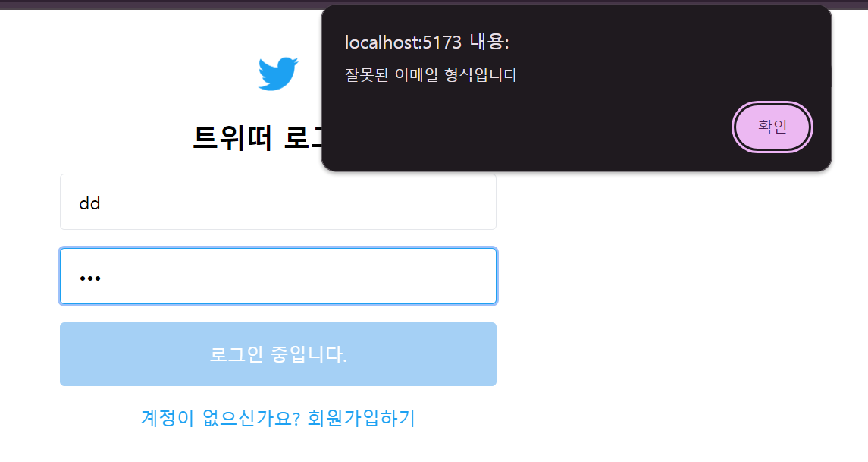
Task: Click the word 로그 in the heading
Action: [x=302, y=137]
